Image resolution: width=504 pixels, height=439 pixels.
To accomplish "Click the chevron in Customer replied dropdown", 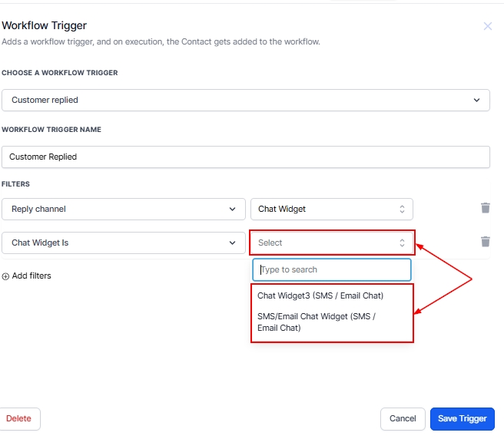I will (477, 100).
